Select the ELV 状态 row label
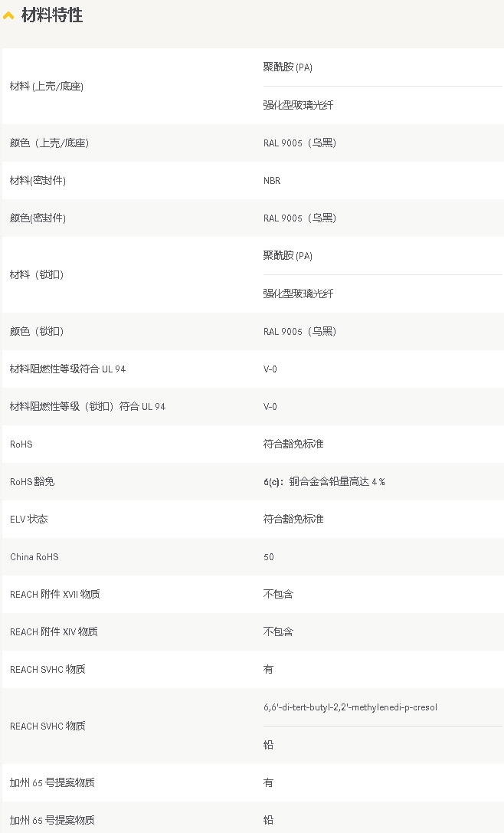 tap(29, 520)
